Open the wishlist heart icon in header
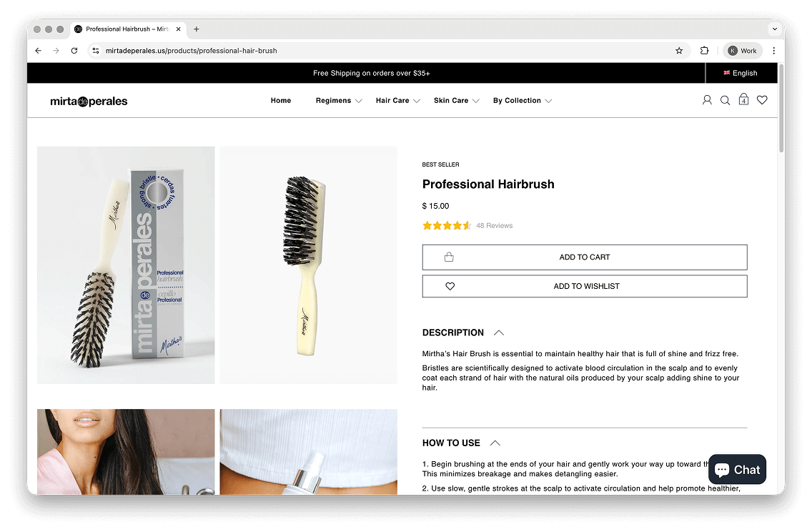The height and width of the screenshot is (532, 812). coord(762,100)
